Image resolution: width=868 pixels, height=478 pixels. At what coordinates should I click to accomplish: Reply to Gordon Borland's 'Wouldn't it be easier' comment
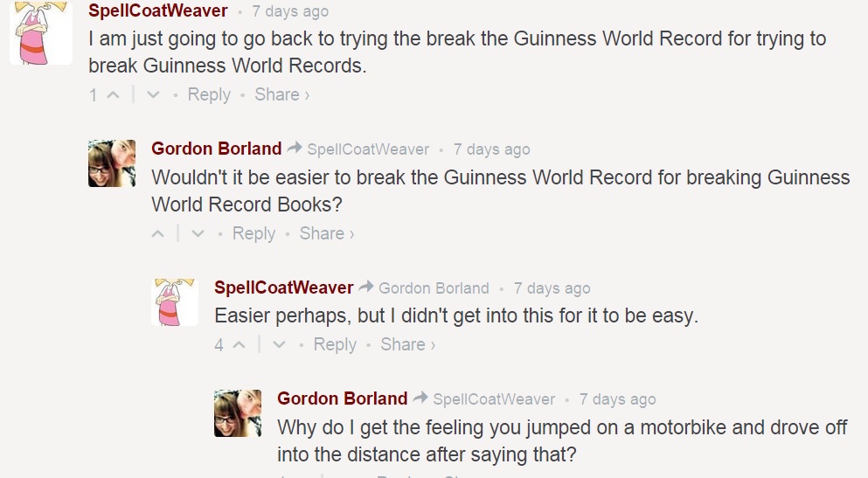coord(254,233)
